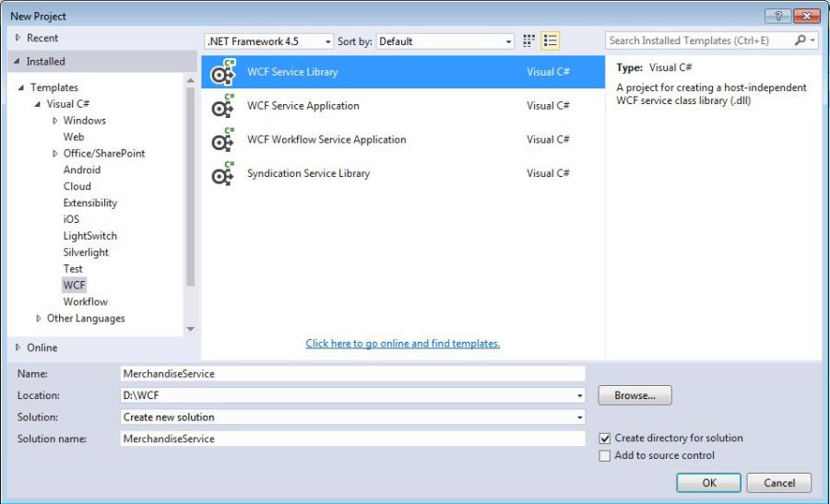The image size is (830, 504).
Task: Close the New Project dialog
Action: pyautogui.click(x=807, y=16)
